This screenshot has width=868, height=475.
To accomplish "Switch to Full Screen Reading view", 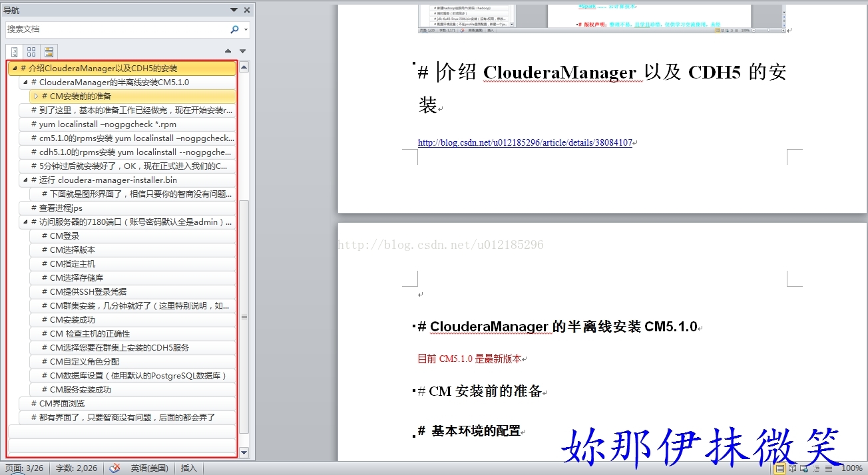I will [x=792, y=468].
